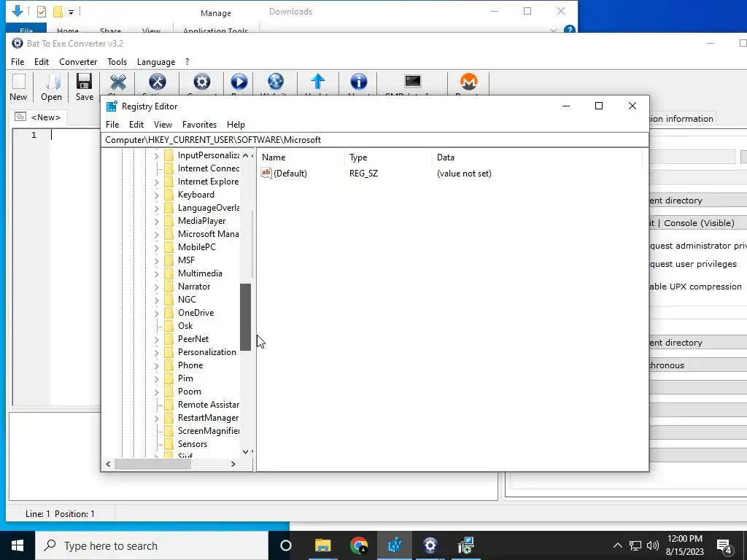Open File Explorer from the taskbar
Screen dimensions: 747x560
322,545
